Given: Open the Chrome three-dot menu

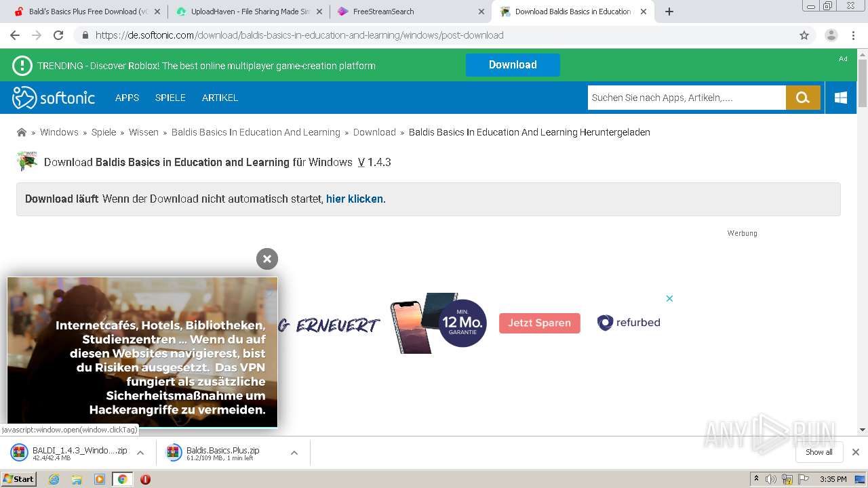Looking at the screenshot, I should (853, 35).
